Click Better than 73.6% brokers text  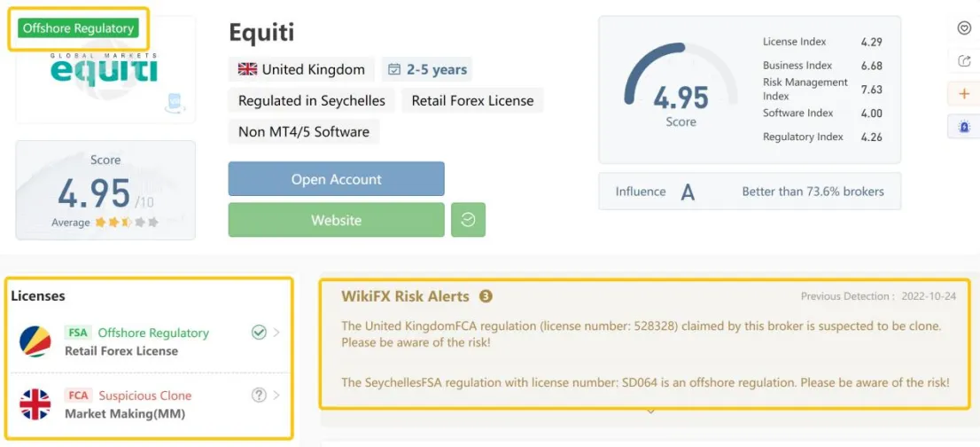click(813, 192)
